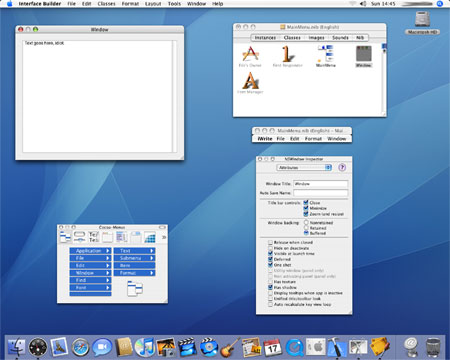
Task: Expand the Window menu palette item
Action: [x=90, y=273]
